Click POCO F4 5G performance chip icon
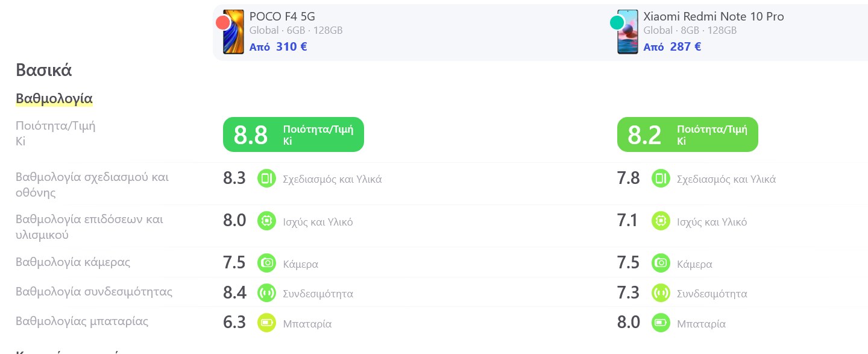 pos(266,221)
